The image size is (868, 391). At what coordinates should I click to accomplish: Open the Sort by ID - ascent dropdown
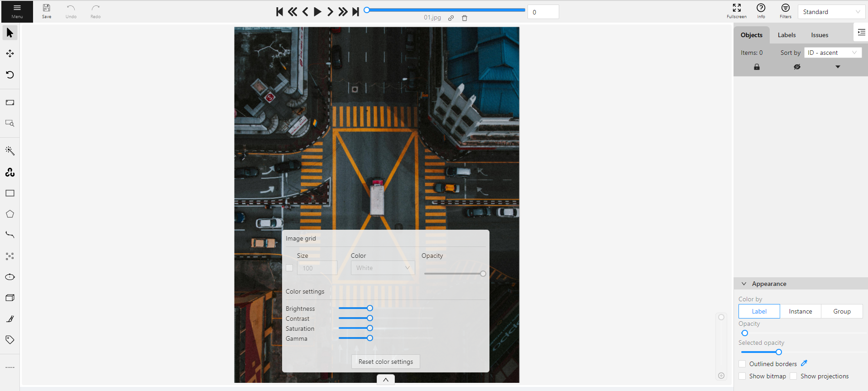[832, 53]
